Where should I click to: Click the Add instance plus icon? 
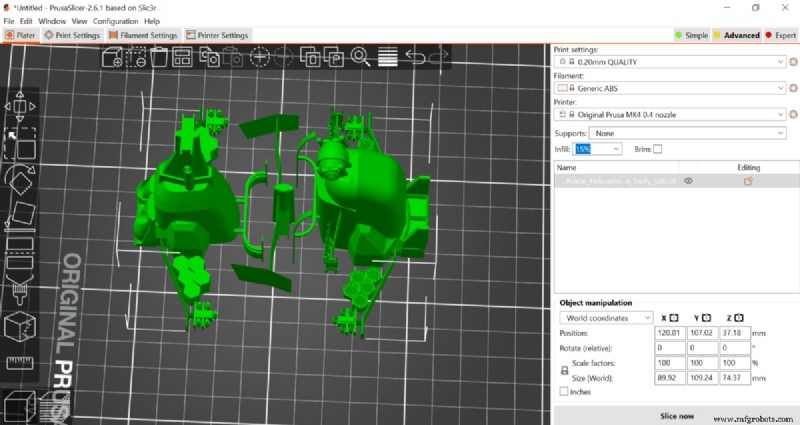(259, 57)
